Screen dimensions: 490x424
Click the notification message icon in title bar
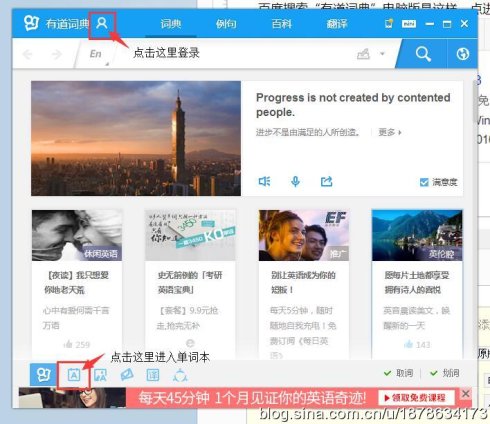pyautogui.click(x=389, y=24)
